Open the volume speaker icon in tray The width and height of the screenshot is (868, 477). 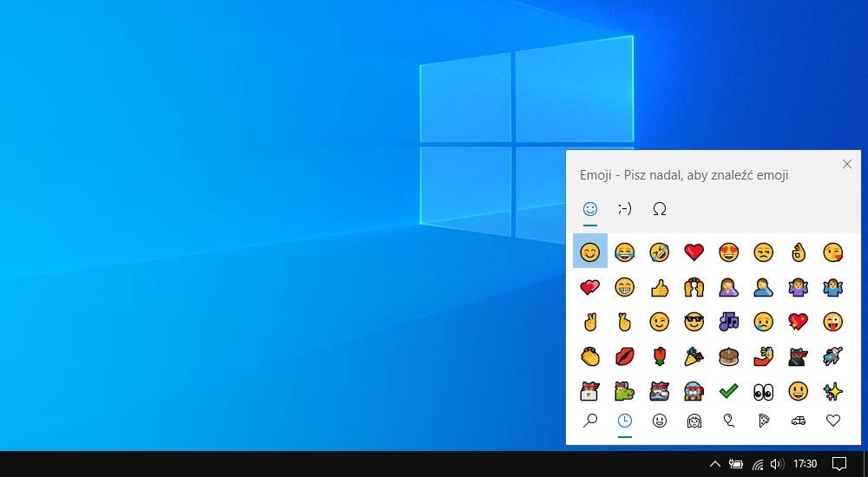click(777, 464)
